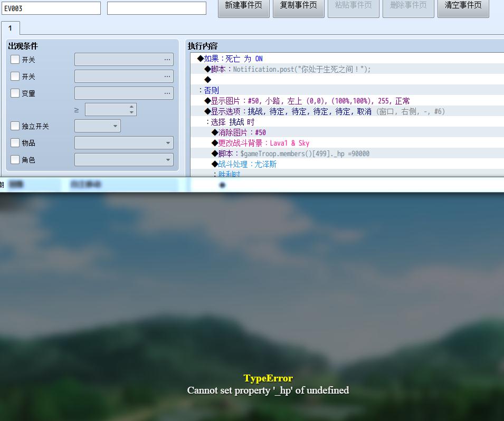Open the first 开关 selector ellipsis field
The width and height of the screenshot is (504, 421).
[123, 60]
